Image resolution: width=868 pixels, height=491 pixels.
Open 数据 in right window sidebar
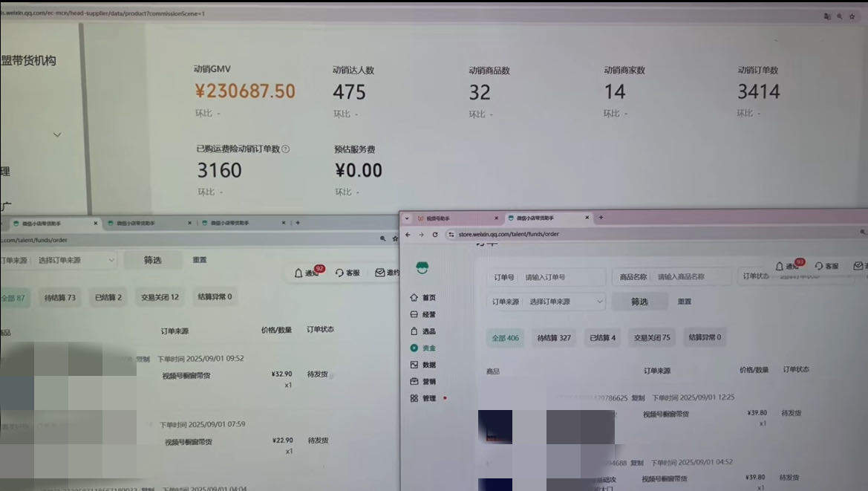point(423,364)
